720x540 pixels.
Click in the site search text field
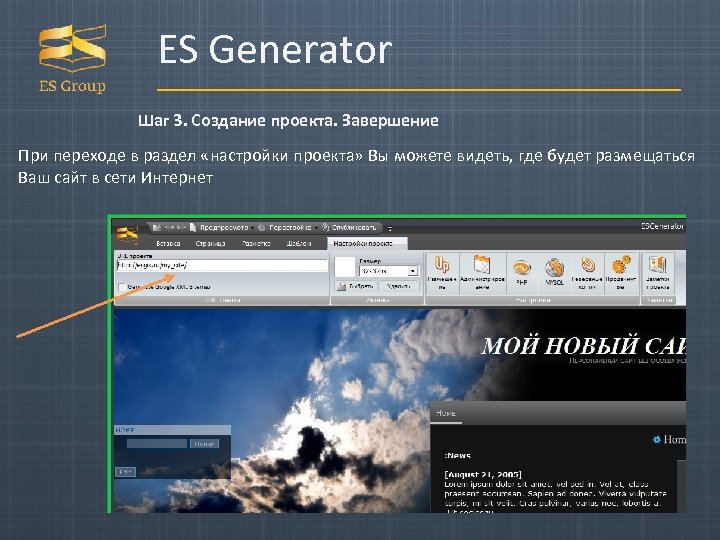(157, 444)
